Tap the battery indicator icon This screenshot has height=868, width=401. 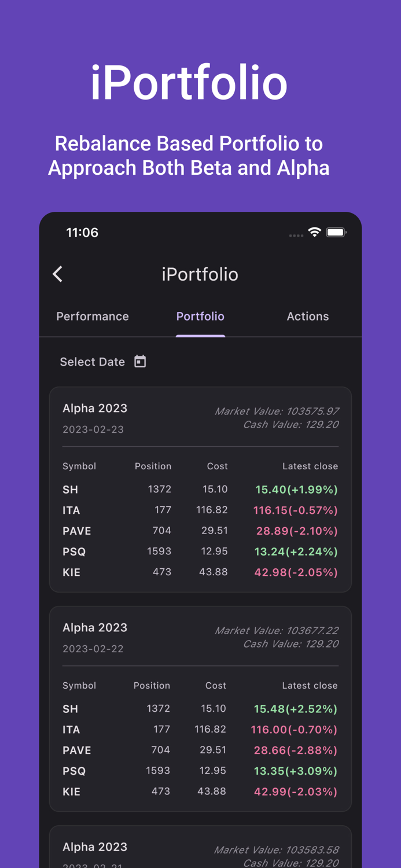point(336,232)
